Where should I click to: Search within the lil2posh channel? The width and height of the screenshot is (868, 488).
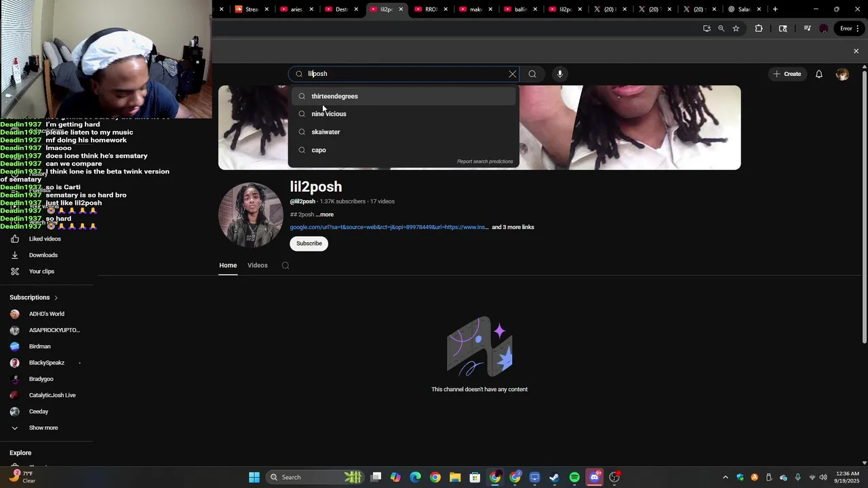[x=285, y=266]
